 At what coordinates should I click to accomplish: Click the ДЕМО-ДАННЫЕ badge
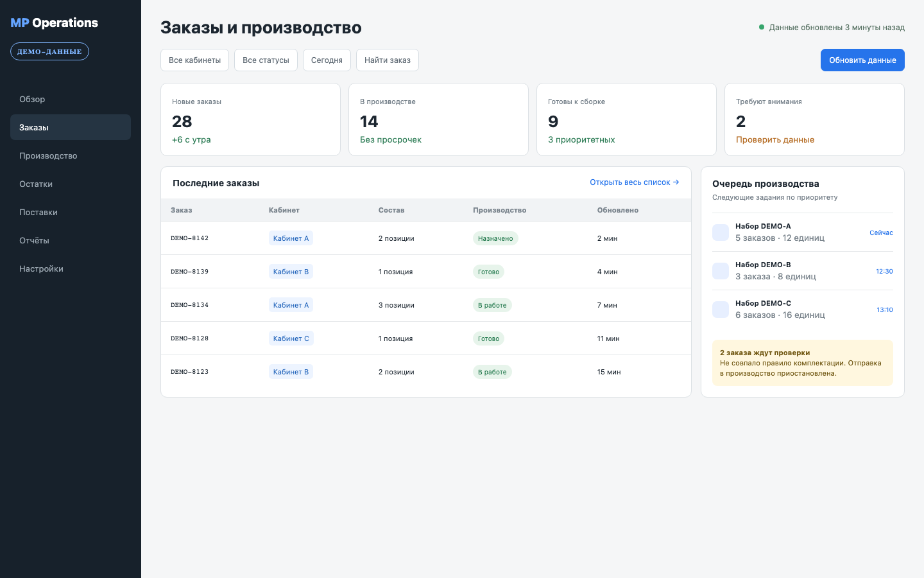point(49,51)
